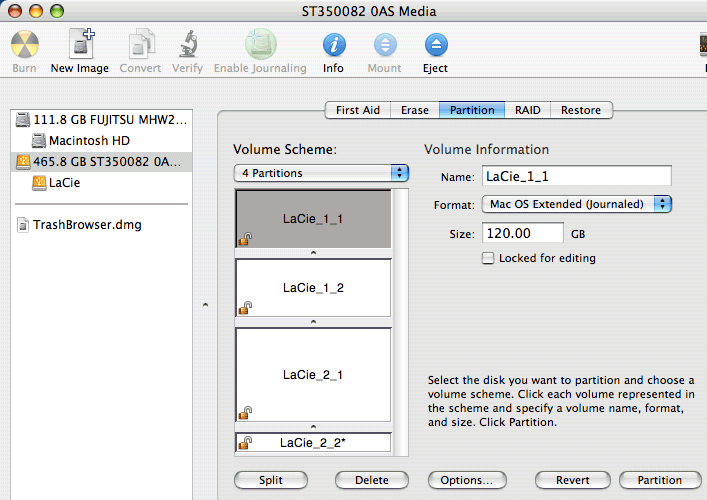Screen dimensions: 707x500
Task: Click the sidebar splitter handle
Action: click(x=206, y=305)
